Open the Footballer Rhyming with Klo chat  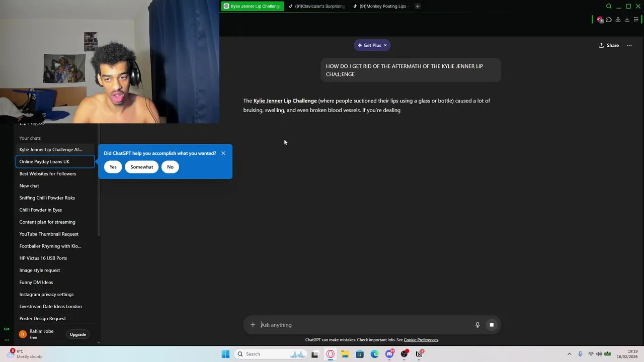pos(55,246)
